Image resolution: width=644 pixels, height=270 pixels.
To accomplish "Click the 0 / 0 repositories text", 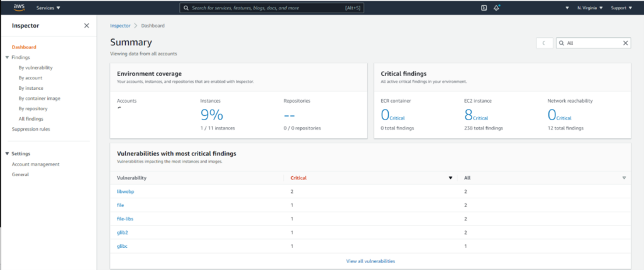I will 303,128.
